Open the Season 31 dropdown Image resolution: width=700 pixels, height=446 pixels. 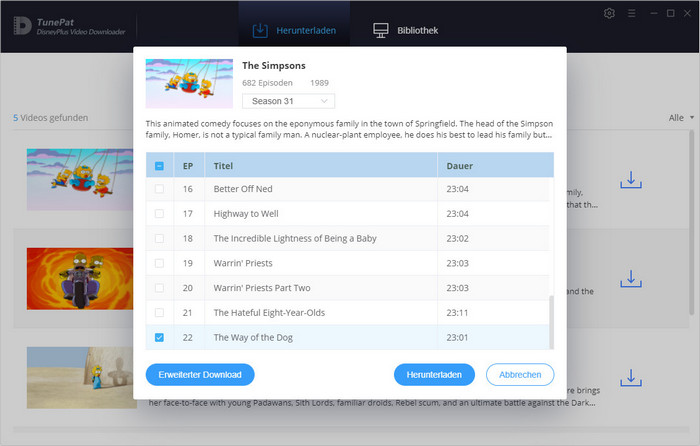[288, 101]
